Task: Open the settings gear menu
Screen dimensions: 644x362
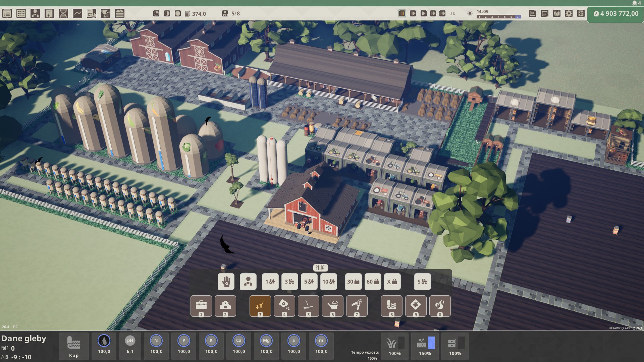Action: (569, 13)
